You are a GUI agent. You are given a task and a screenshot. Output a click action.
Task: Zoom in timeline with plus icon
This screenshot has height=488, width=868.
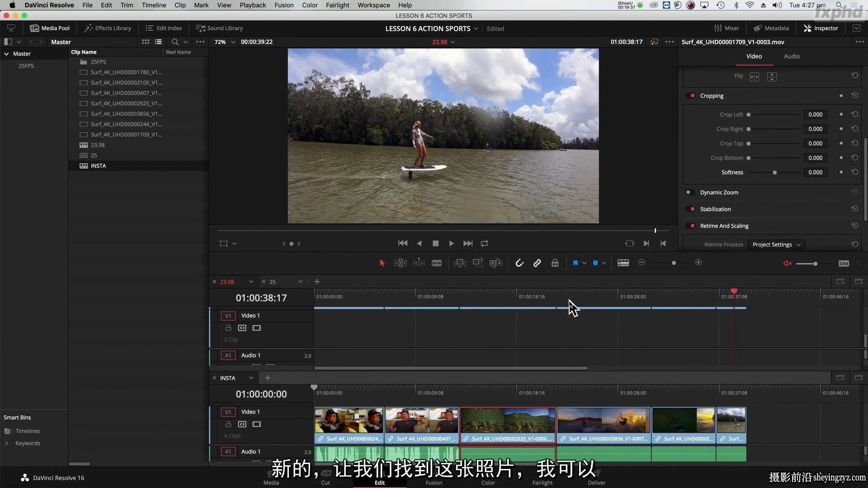click(x=698, y=263)
